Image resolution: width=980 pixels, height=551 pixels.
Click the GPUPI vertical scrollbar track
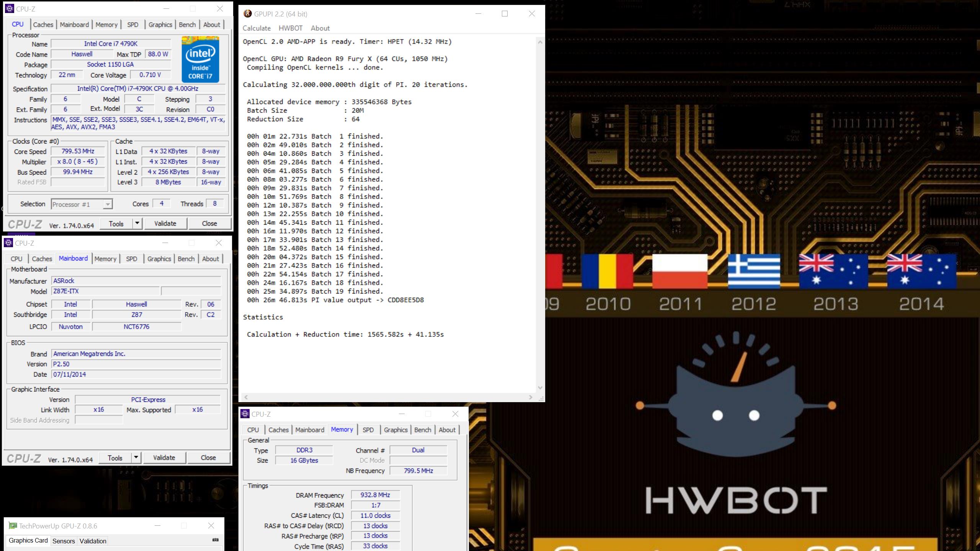point(540,214)
